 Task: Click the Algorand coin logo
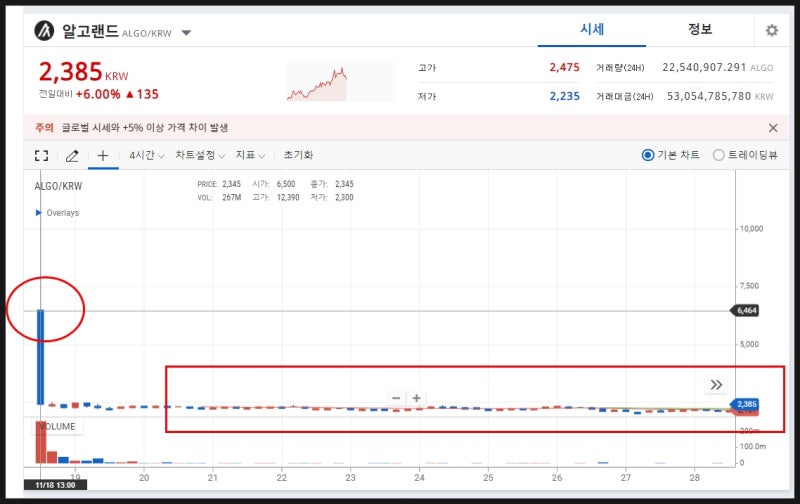44,31
